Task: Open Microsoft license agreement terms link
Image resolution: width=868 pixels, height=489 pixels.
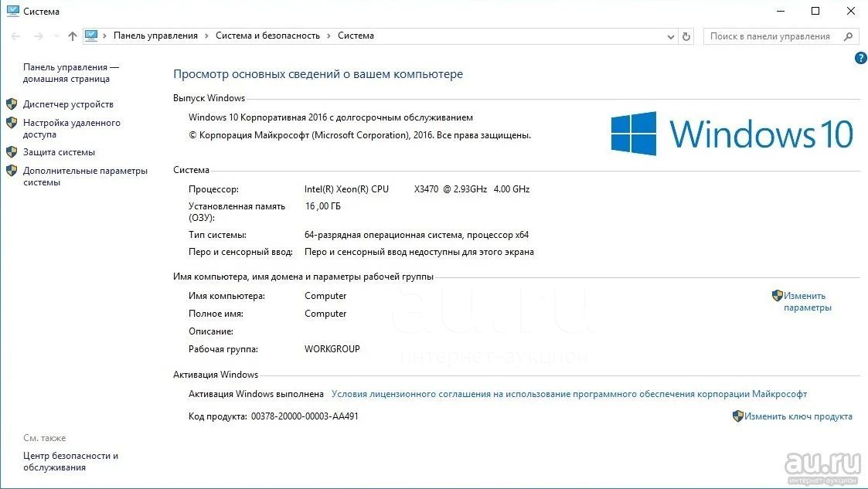Action: coord(569,394)
